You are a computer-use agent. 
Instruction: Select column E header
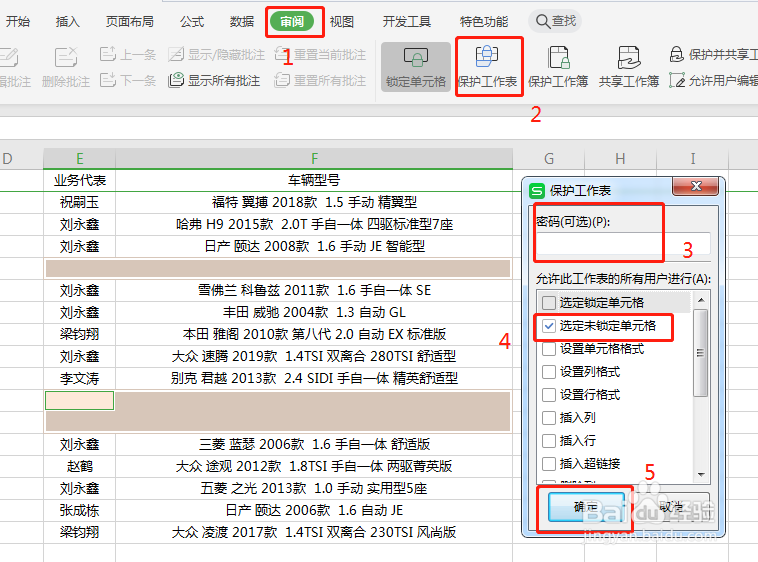coord(79,159)
